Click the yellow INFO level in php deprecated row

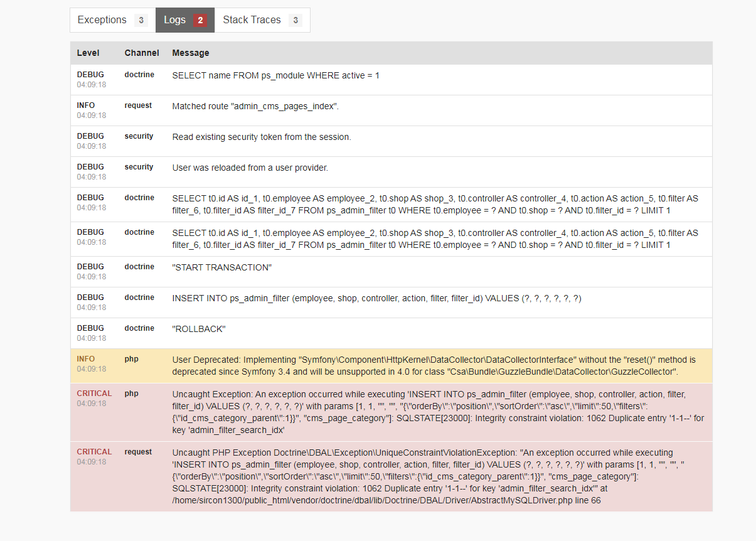point(86,359)
